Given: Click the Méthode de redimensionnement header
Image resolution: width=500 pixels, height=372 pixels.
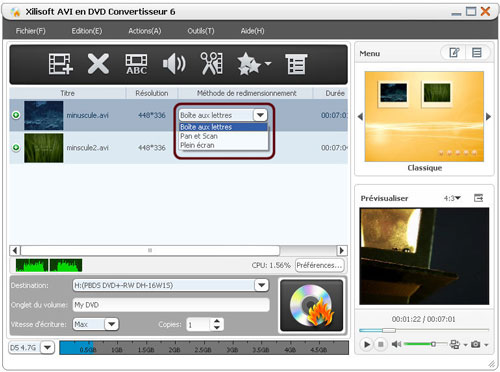Looking at the screenshot, I should [x=246, y=93].
